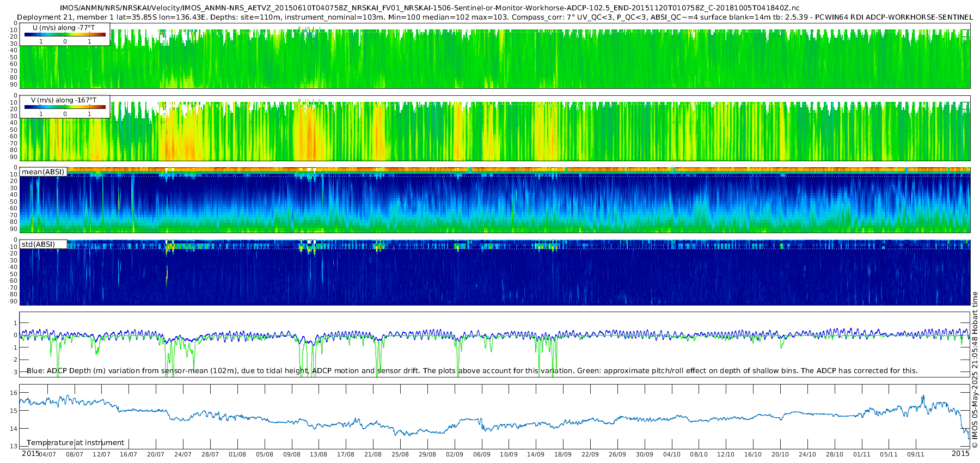Viewport: 980px width, 463px height.
Task: Click the 16 tick on temperature axis
Action: coord(14,393)
